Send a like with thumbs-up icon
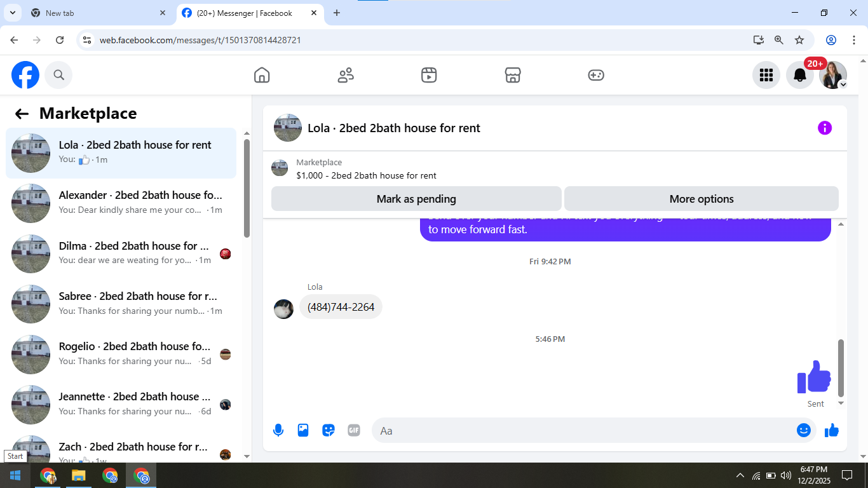 pos(832,430)
